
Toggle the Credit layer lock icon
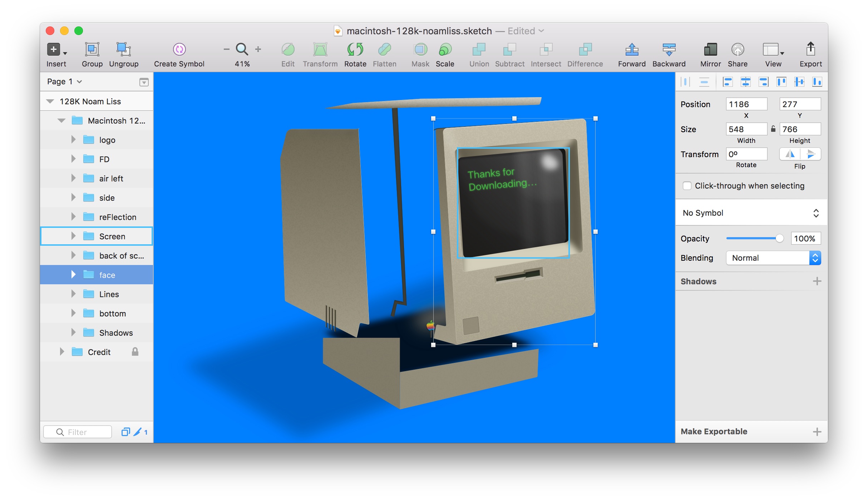pyautogui.click(x=135, y=352)
